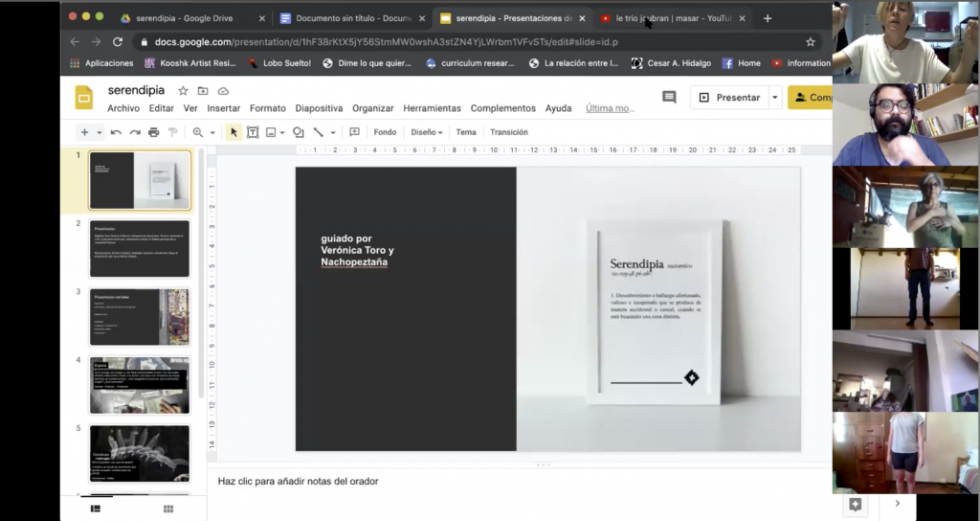The image size is (980, 521).
Task: Open the Editar menu
Action: click(x=161, y=108)
